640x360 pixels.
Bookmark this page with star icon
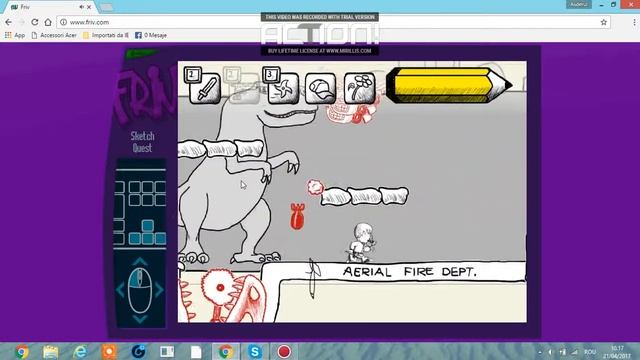tap(604, 22)
